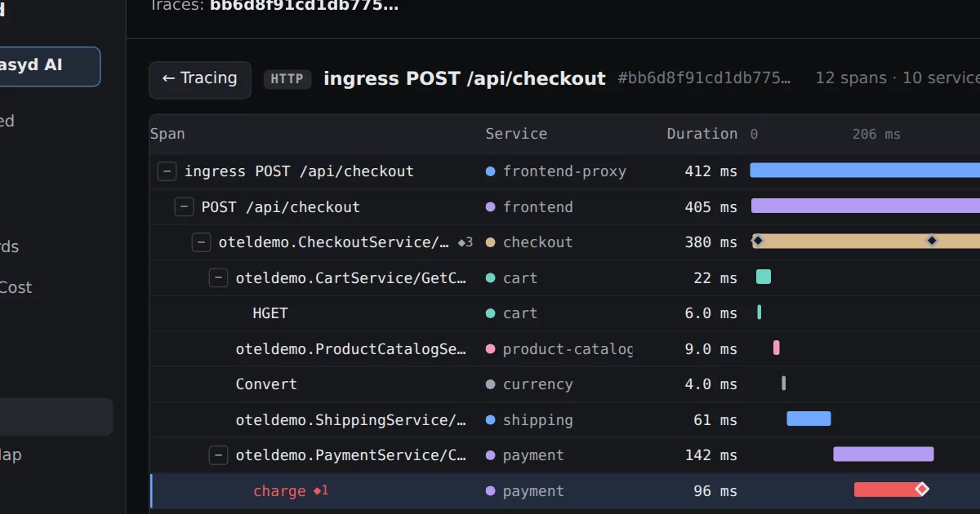Click the pink product-catalog timeline bar
The height and width of the screenshot is (514, 980).
(x=777, y=348)
